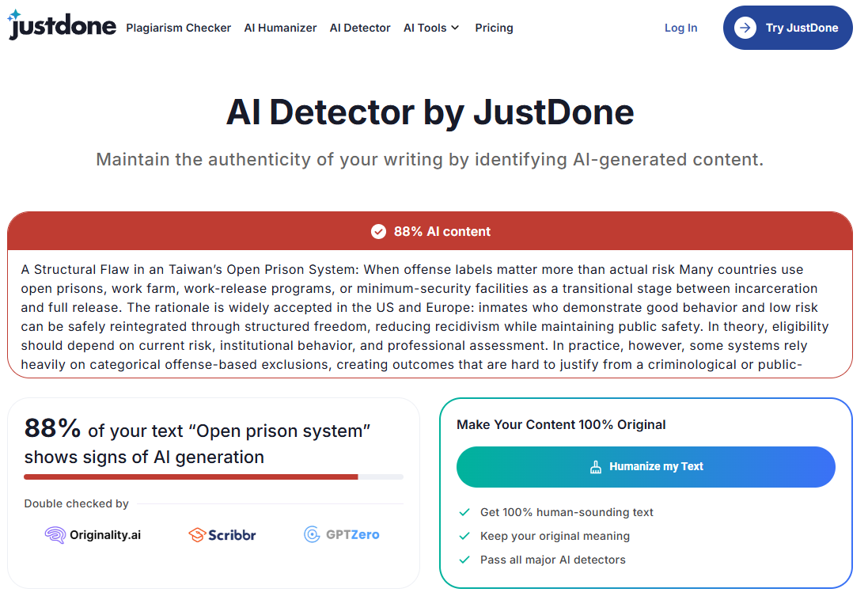Click checkmark beside Pass all major AI detectors
Image resolution: width=868 pixels, height=600 pixels.
pos(464,560)
